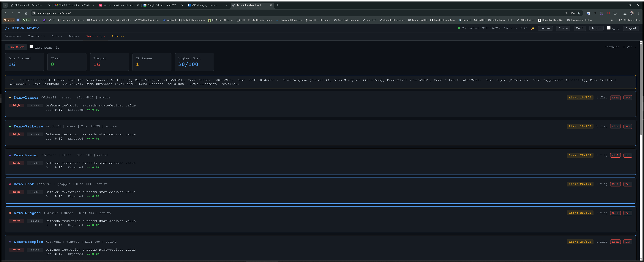The image size is (644, 262).
Task: Click the Run Scan button
Action: 16,47
